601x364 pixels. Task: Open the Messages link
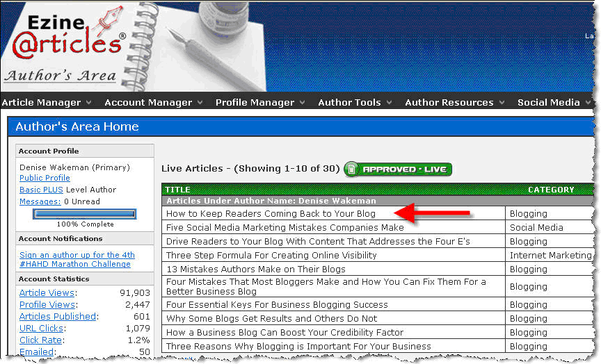pos(40,201)
